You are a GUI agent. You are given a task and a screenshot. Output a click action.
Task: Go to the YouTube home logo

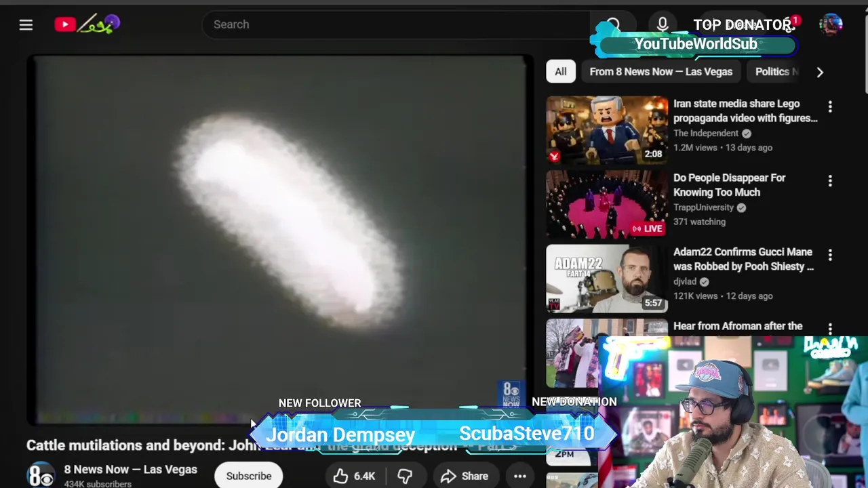[x=87, y=25]
